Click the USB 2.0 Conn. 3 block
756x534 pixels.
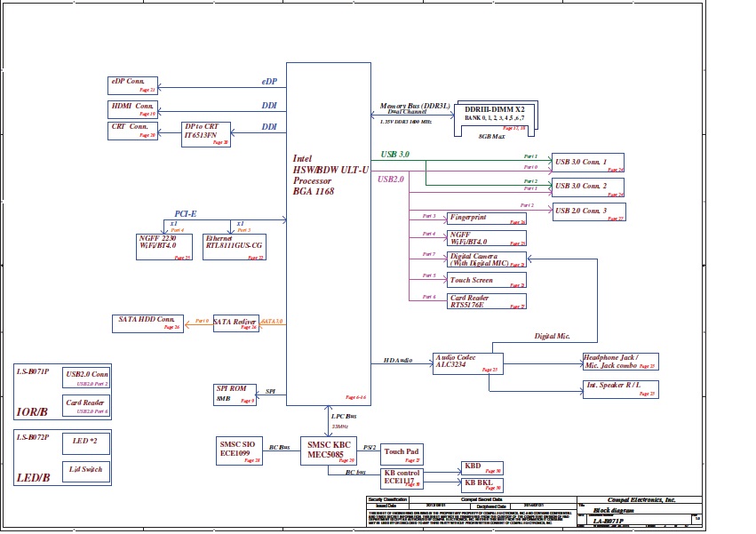coord(588,212)
